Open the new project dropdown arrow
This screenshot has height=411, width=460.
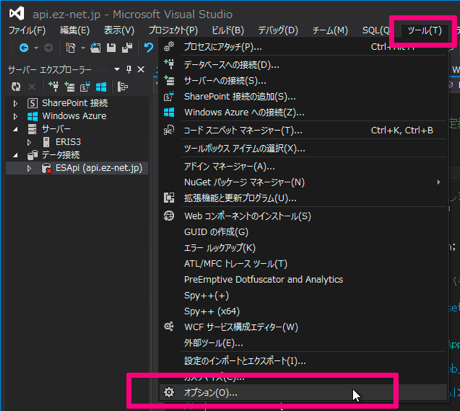(x=82, y=48)
